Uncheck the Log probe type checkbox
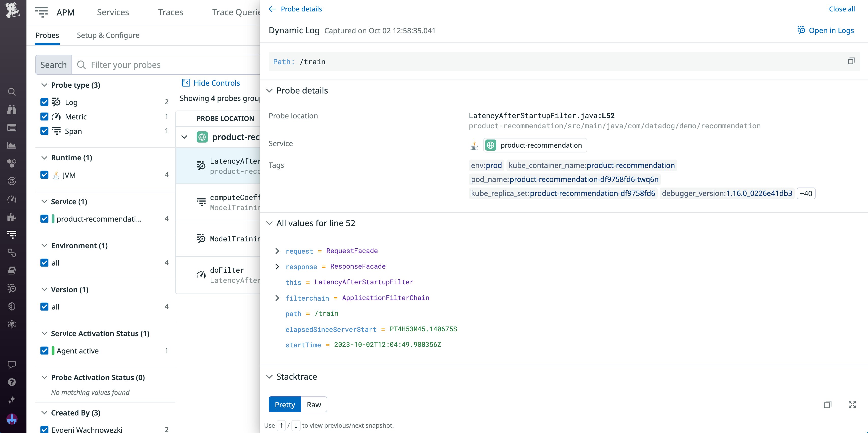 point(44,102)
